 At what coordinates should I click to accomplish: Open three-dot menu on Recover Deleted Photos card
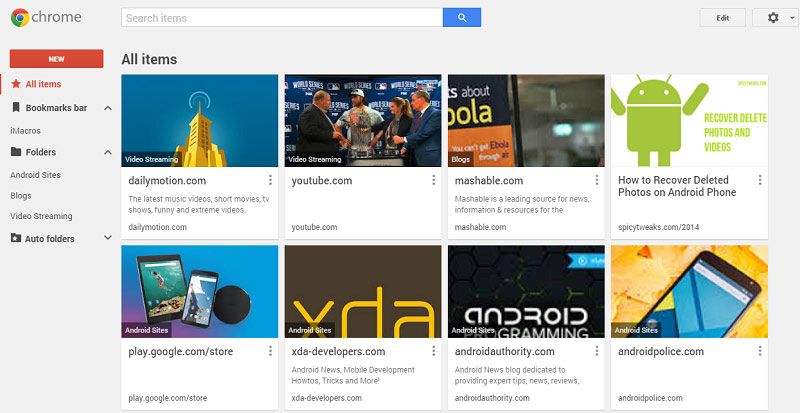[x=760, y=180]
